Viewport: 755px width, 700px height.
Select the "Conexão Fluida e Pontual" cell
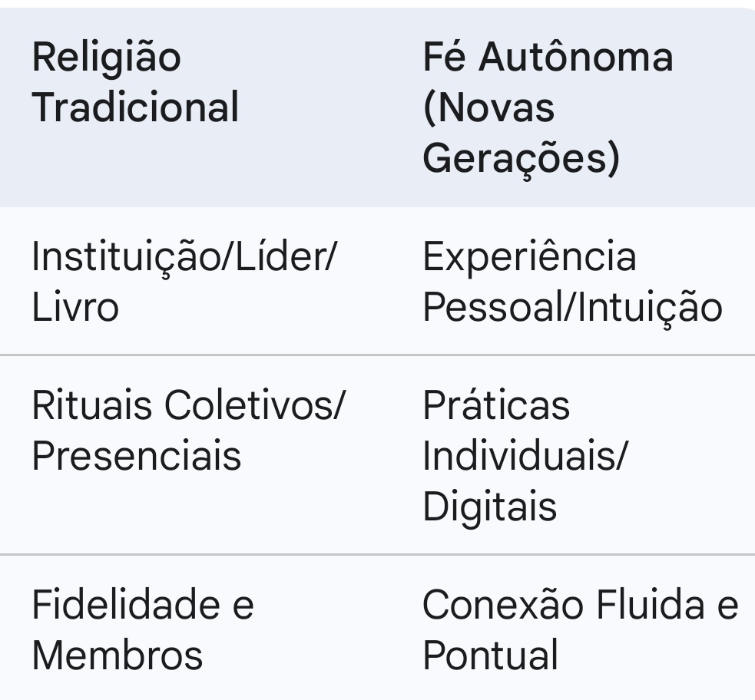580,630
